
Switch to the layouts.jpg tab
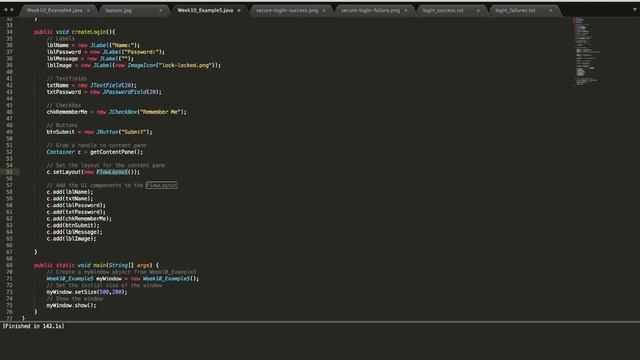click(118, 11)
